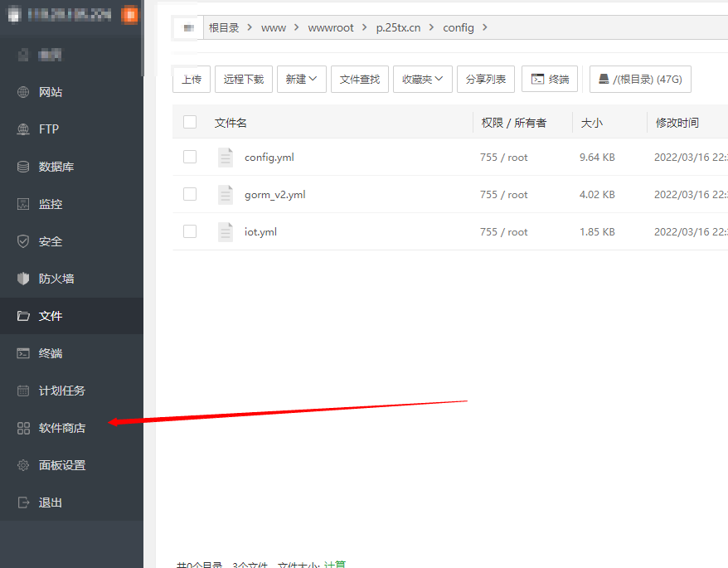Image resolution: width=728 pixels, height=568 pixels.
Task: Click the chevron after www in the breadcrumb
Action: click(297, 28)
